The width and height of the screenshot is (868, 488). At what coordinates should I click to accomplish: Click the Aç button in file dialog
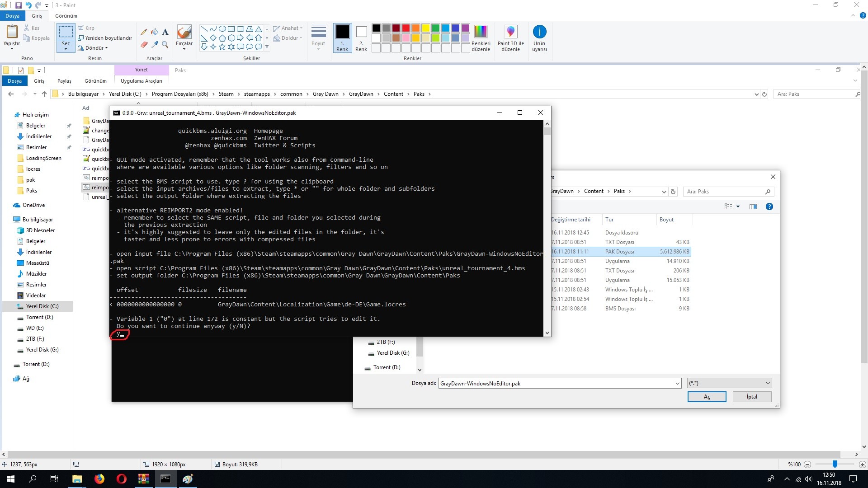707,397
